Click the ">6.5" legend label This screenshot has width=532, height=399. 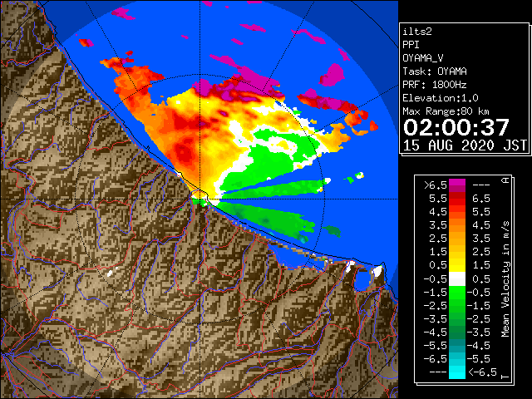coord(435,185)
